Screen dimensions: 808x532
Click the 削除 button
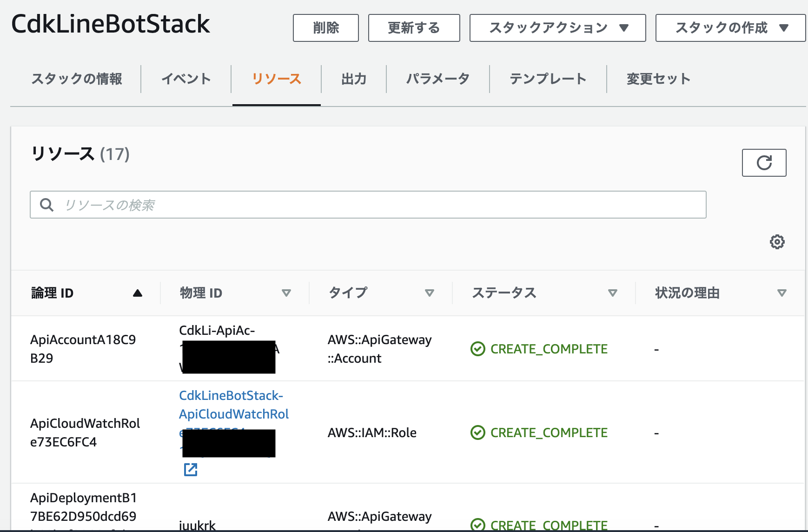pyautogui.click(x=325, y=28)
